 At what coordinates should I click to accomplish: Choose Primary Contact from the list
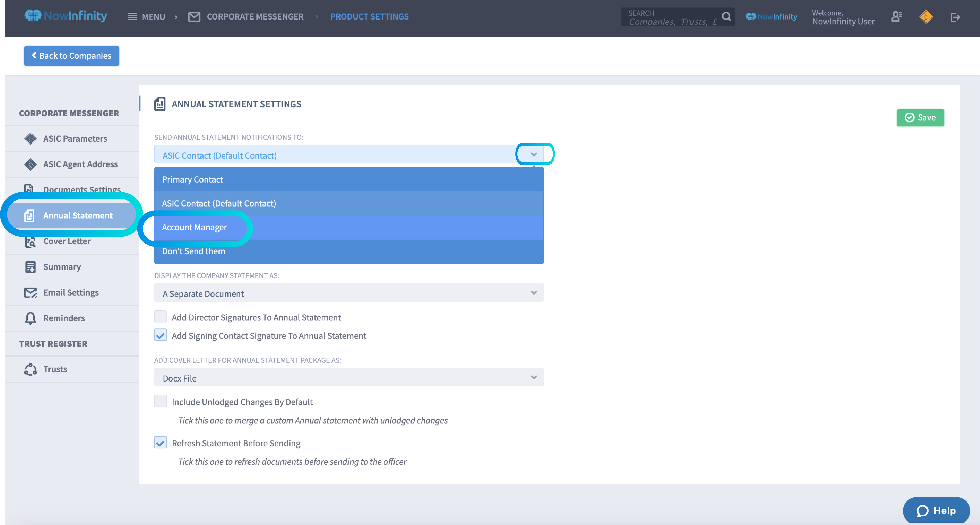coord(349,179)
